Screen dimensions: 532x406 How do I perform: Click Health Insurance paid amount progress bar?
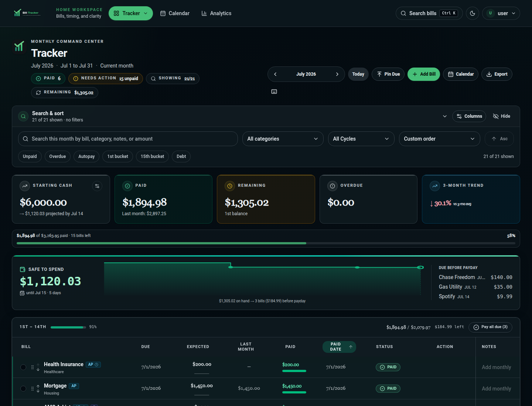click(x=294, y=371)
